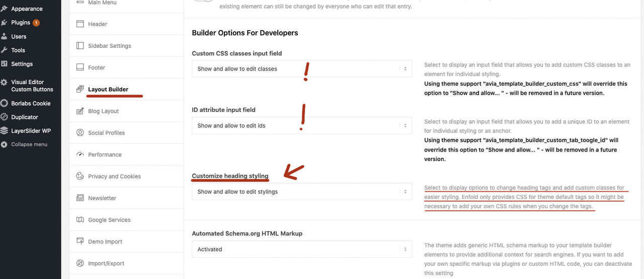This screenshot has width=644, height=279.
Task: Switch to the Google Services tab
Action: [126, 220]
